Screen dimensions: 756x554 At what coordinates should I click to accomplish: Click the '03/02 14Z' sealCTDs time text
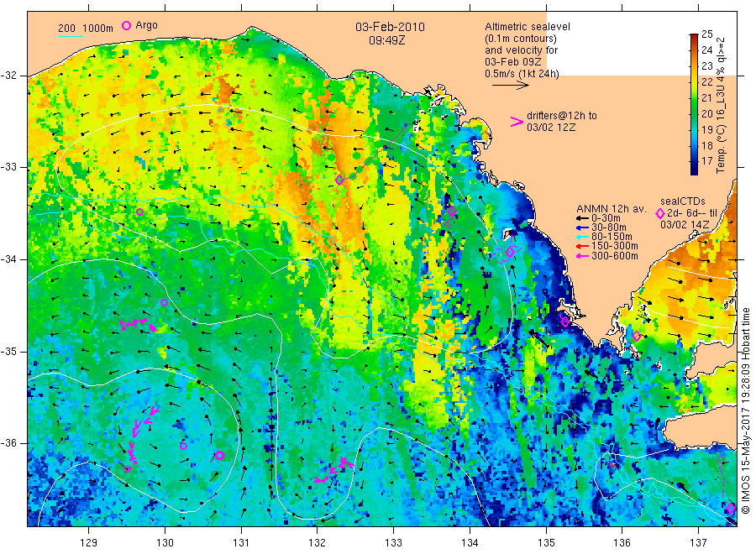(685, 224)
